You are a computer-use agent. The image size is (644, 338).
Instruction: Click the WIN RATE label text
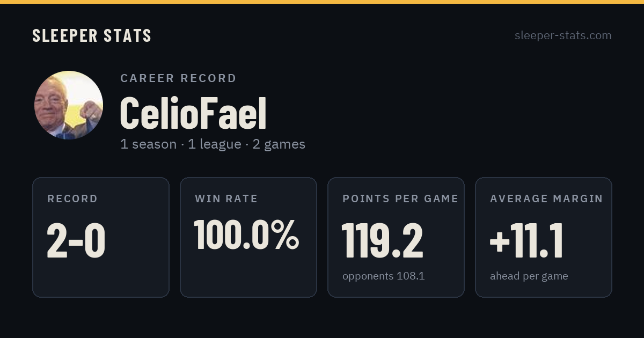coord(226,199)
